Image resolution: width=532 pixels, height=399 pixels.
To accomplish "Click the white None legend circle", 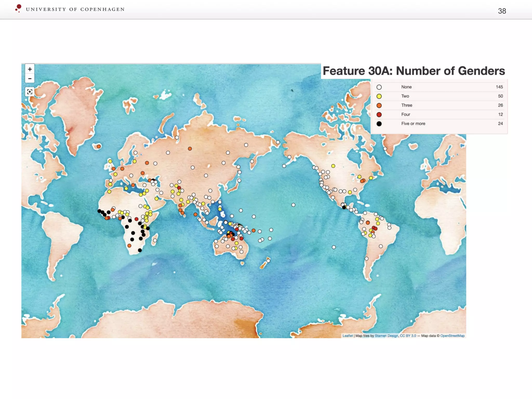I will coord(379,87).
